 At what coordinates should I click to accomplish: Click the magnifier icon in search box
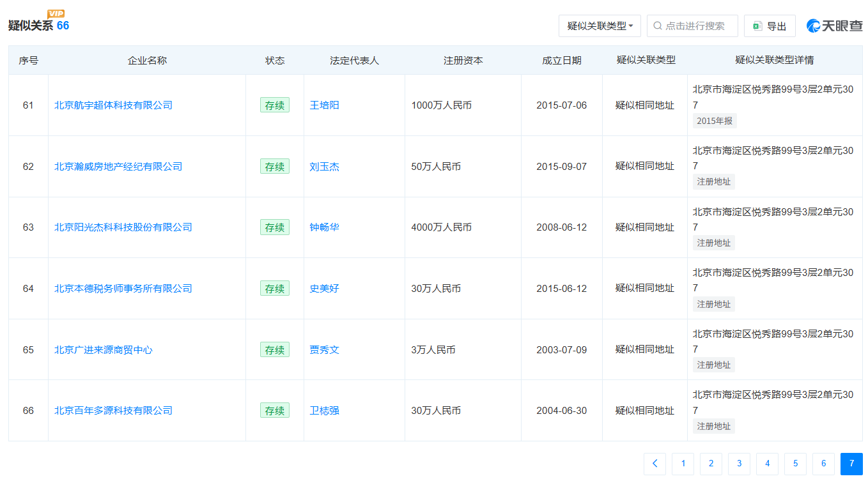(x=656, y=26)
